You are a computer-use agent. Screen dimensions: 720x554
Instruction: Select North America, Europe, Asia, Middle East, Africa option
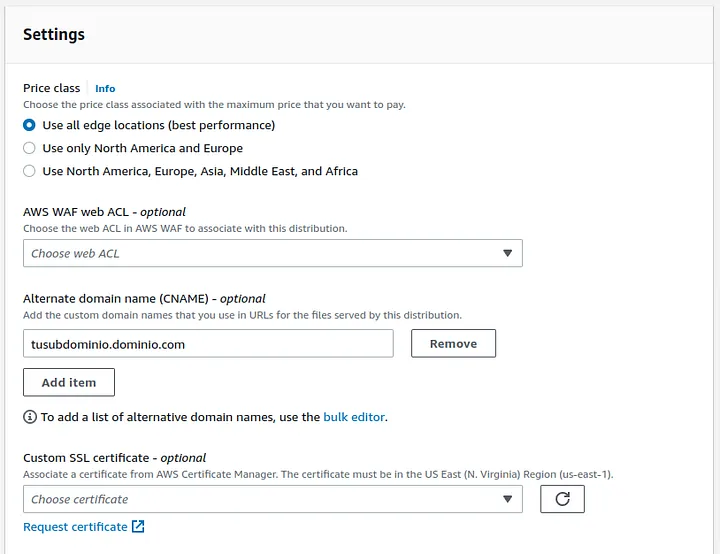click(29, 171)
